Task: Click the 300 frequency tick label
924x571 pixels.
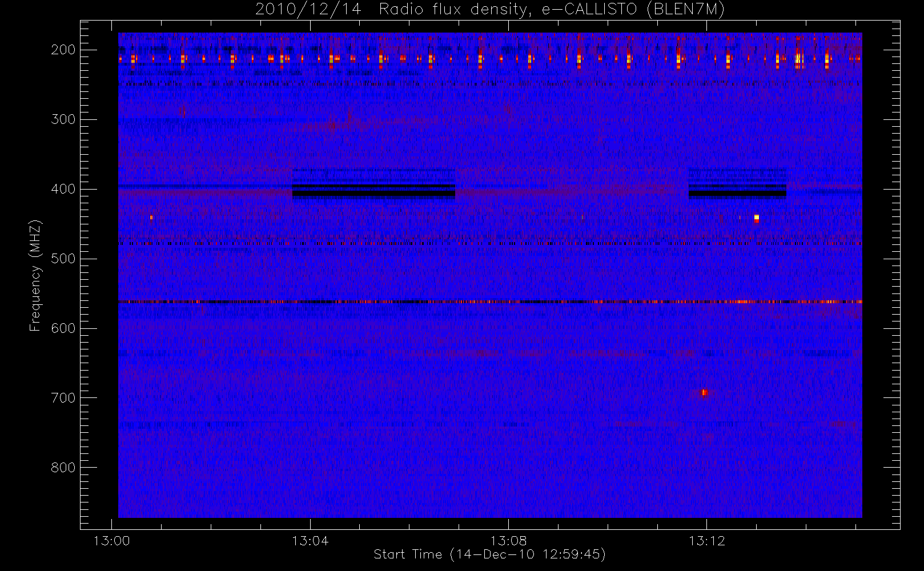Action: [63, 119]
